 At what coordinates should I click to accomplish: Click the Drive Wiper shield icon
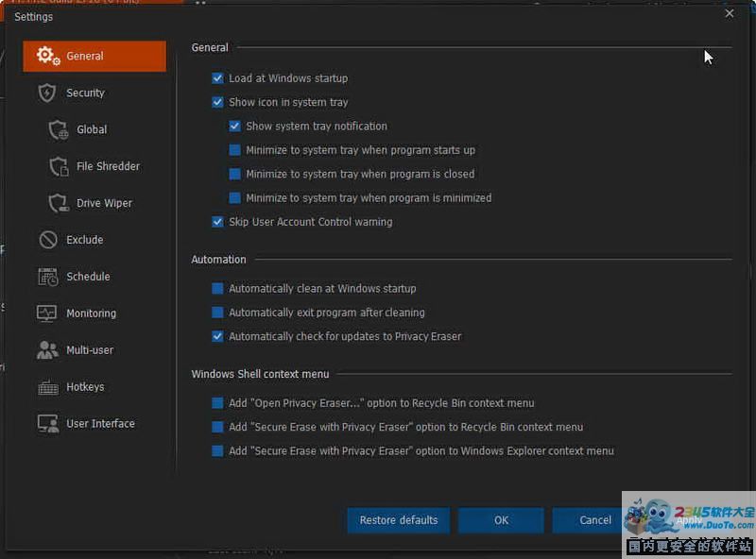pyautogui.click(x=59, y=203)
